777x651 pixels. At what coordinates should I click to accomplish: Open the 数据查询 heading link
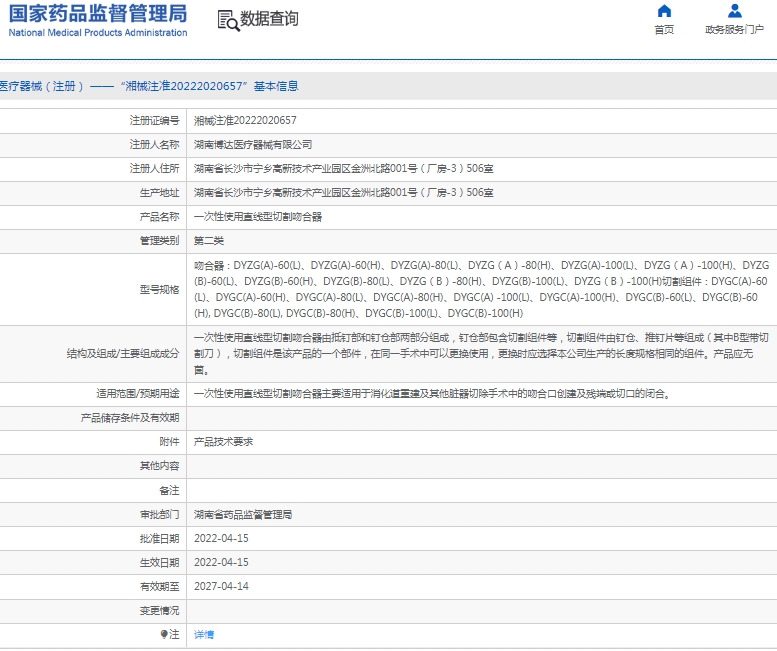[x=269, y=19]
